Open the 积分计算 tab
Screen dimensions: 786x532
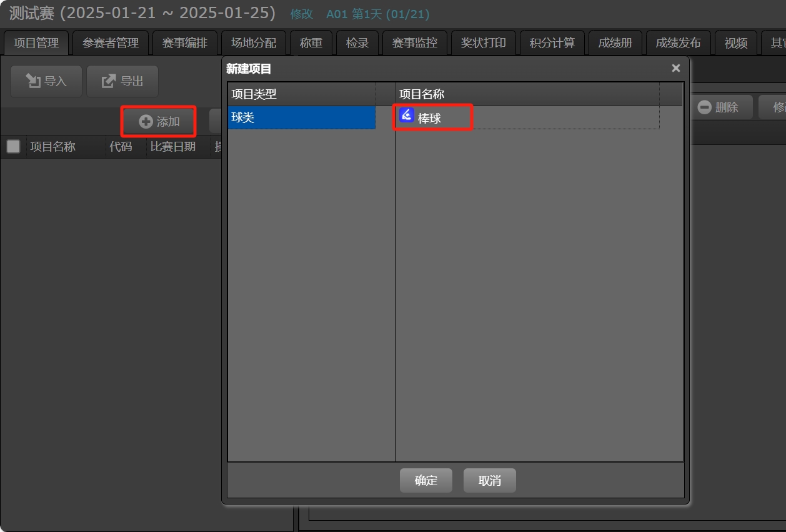tap(552, 43)
